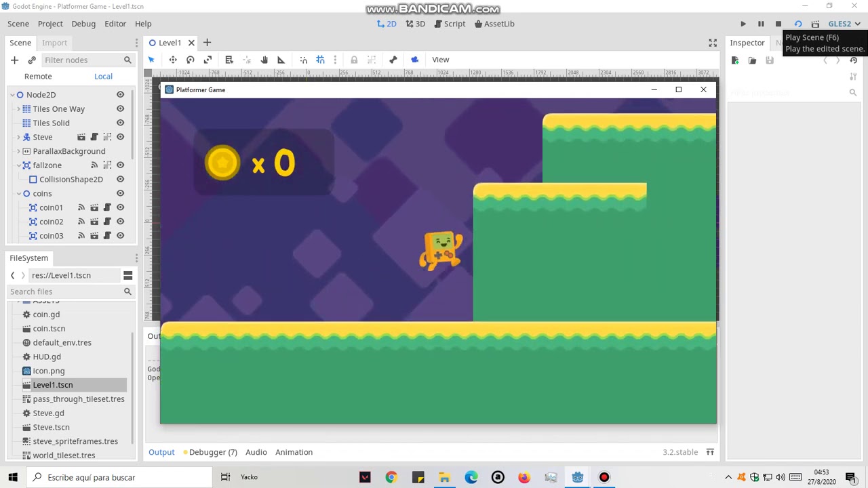
Task: Add a new scene tab with plus
Action: (208, 43)
